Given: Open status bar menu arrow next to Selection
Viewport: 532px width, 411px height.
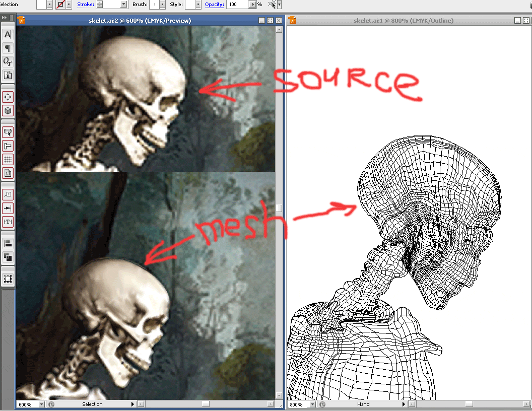Looking at the screenshot, I should tap(132, 404).
